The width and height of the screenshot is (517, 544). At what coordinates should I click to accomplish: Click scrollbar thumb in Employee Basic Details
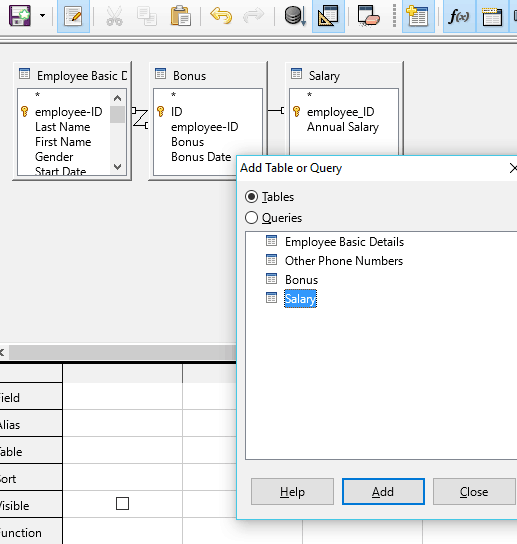(117, 114)
